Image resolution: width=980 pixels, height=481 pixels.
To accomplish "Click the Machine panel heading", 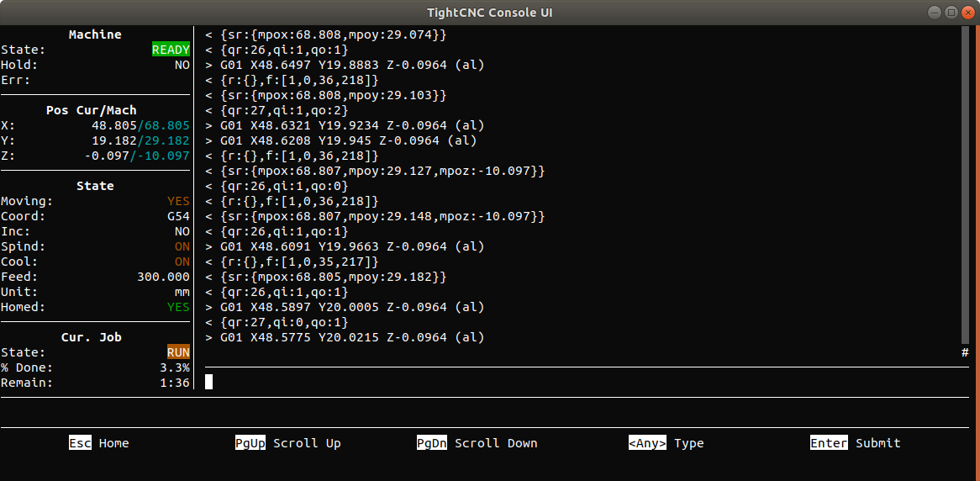I will pyautogui.click(x=95, y=34).
